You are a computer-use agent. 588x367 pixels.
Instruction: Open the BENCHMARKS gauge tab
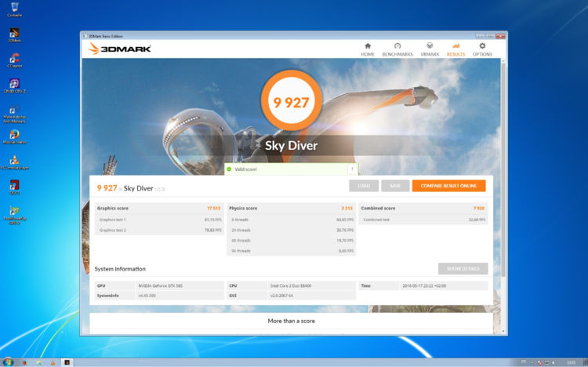[397, 49]
